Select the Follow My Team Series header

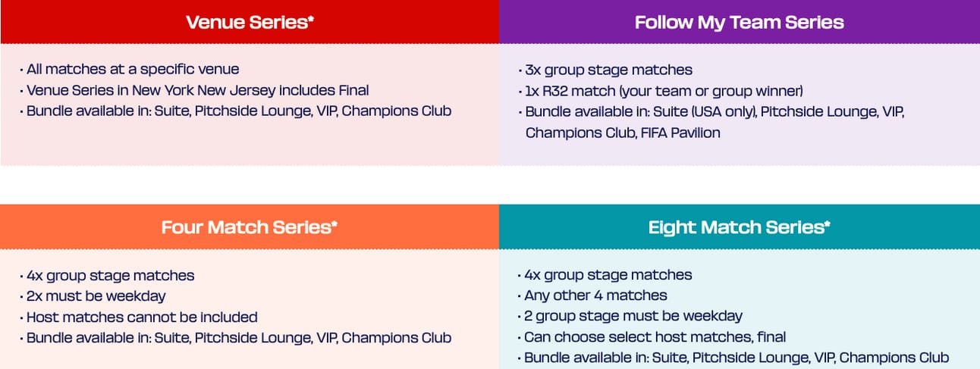740,22
